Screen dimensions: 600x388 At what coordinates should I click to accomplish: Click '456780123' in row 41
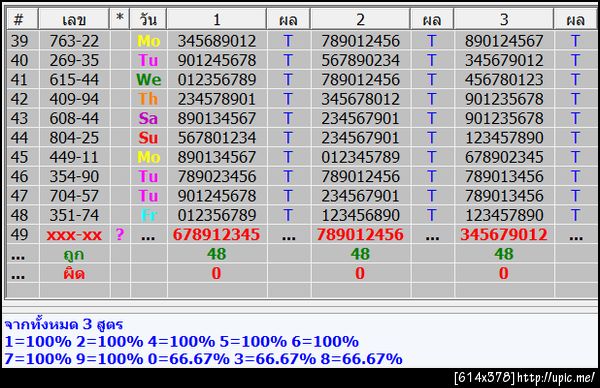tap(504, 80)
